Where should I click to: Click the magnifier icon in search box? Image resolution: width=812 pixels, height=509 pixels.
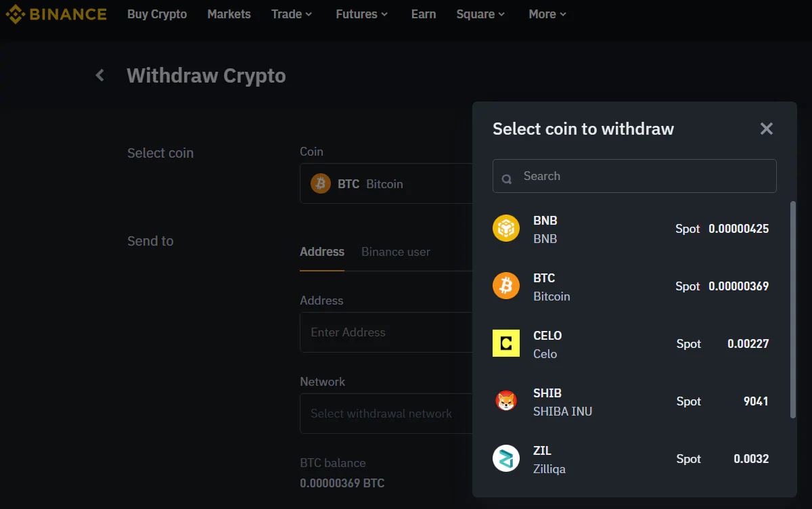click(x=507, y=179)
